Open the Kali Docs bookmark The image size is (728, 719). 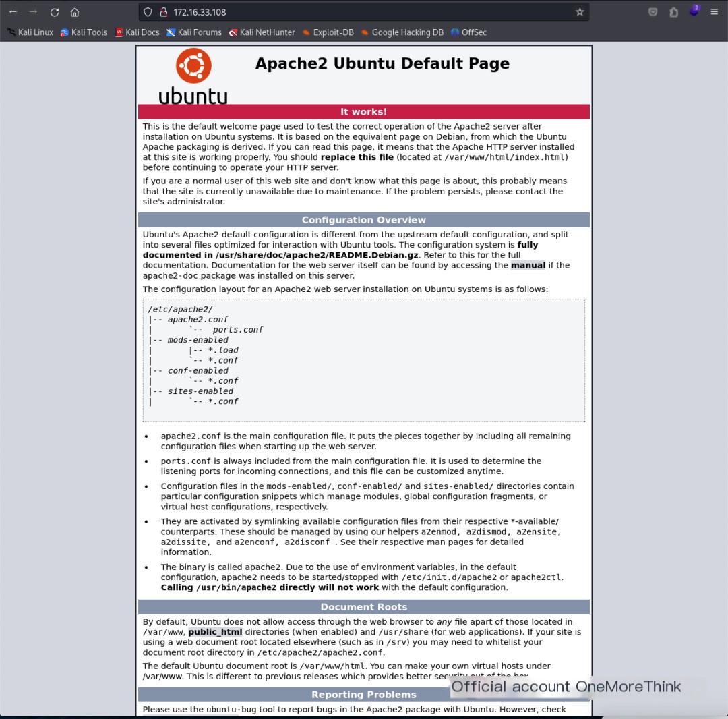point(138,32)
